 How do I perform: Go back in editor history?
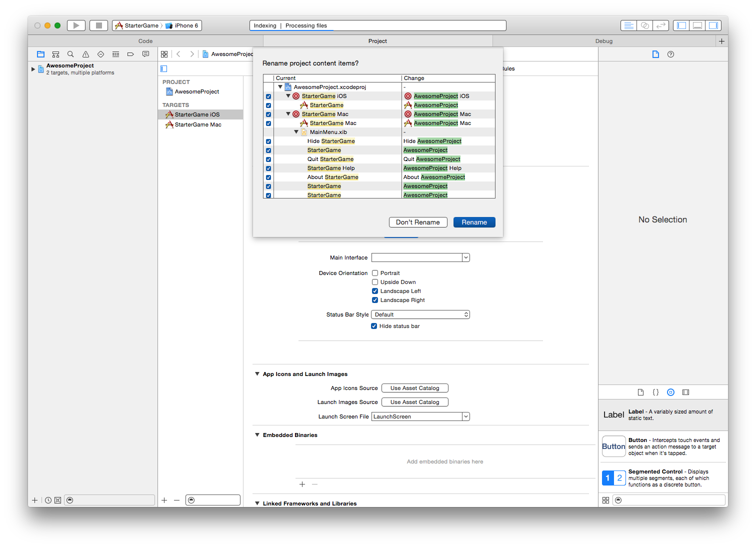(x=178, y=54)
